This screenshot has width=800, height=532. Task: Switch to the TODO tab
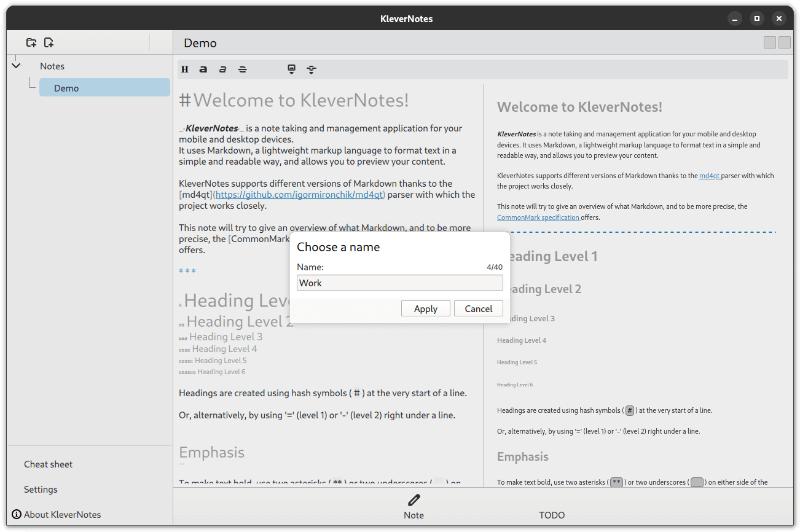[551, 515]
